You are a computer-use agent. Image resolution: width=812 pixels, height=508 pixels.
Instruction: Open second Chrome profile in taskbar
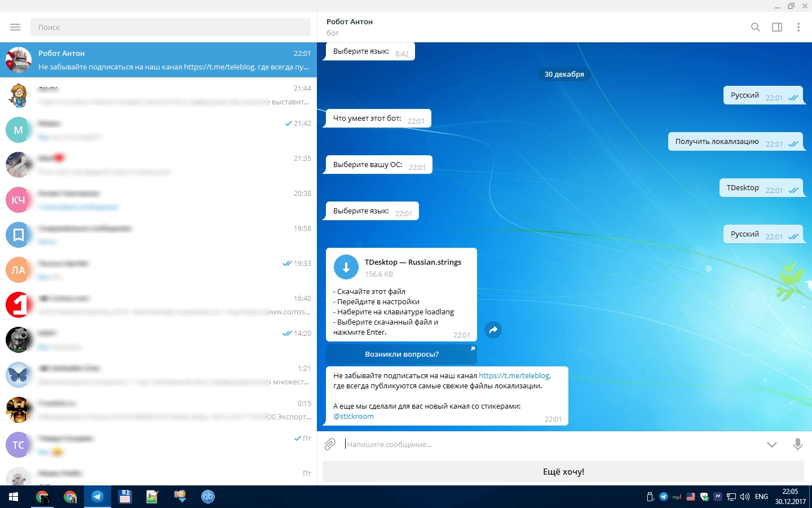coord(70,497)
